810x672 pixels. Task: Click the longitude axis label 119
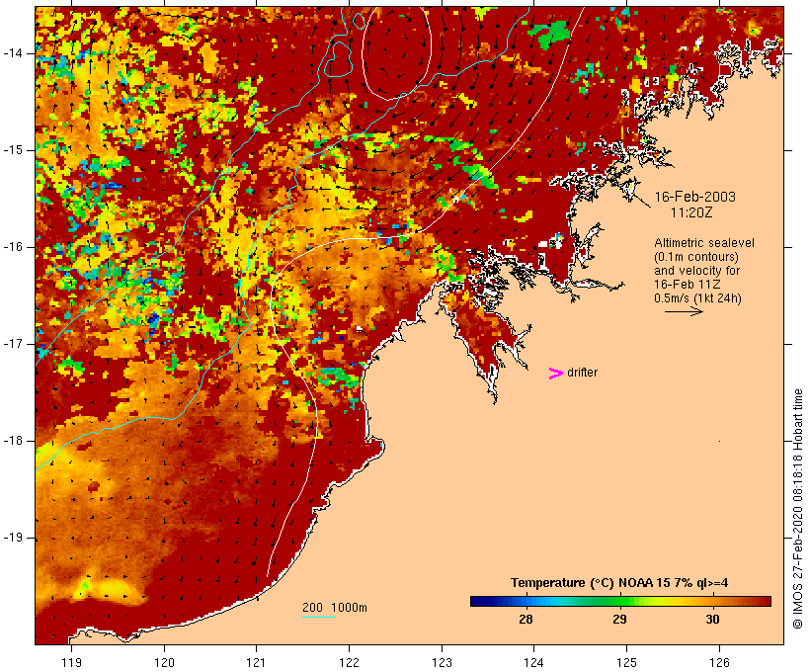(x=71, y=662)
